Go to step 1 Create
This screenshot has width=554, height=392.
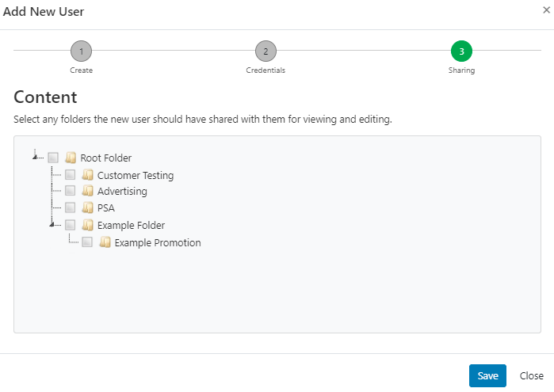click(x=81, y=51)
